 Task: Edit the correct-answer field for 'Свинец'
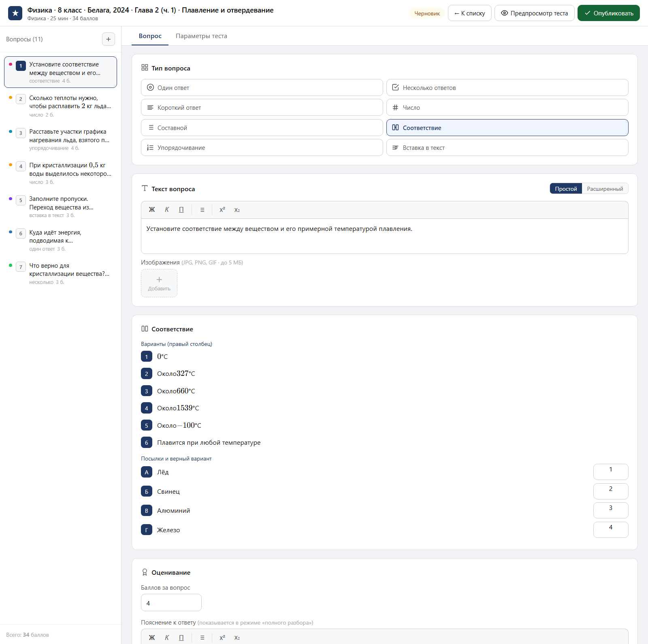(x=611, y=491)
